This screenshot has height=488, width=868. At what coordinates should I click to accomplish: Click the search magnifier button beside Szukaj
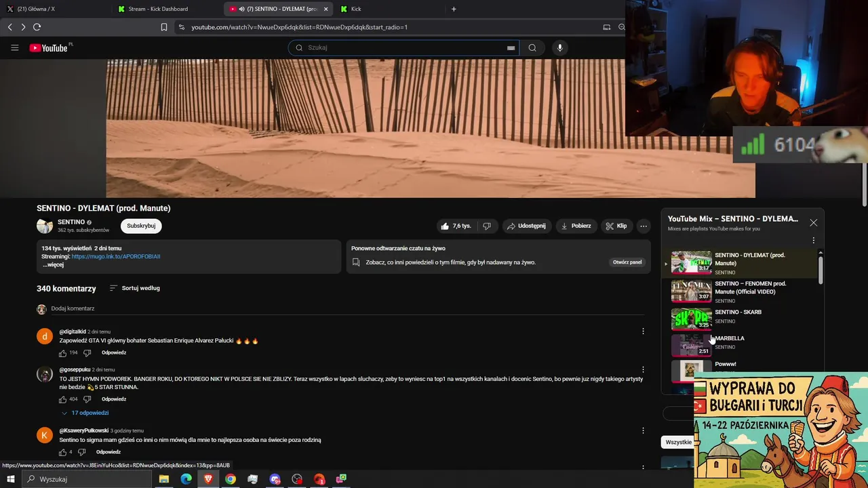tap(532, 47)
